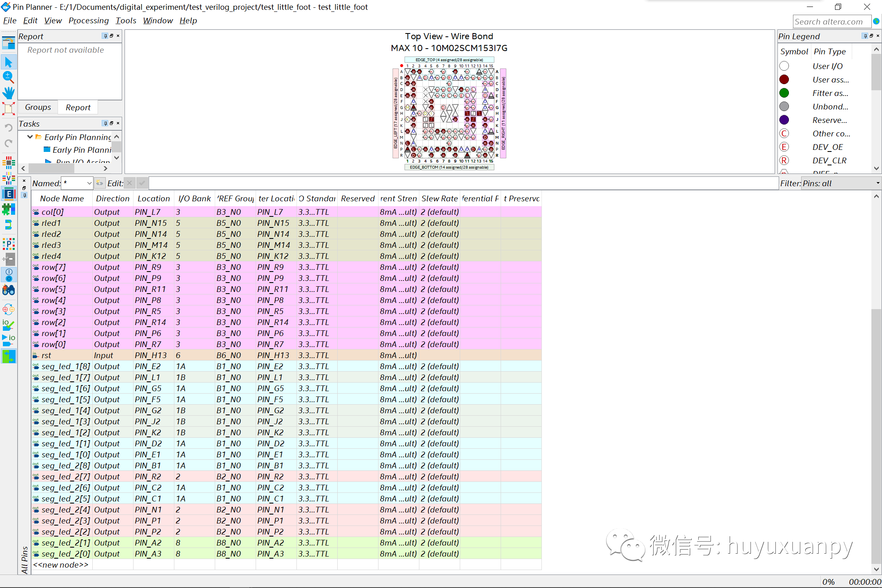882x588 pixels.
Task: Activate the zoom magnifier tool
Action: [x=9, y=77]
